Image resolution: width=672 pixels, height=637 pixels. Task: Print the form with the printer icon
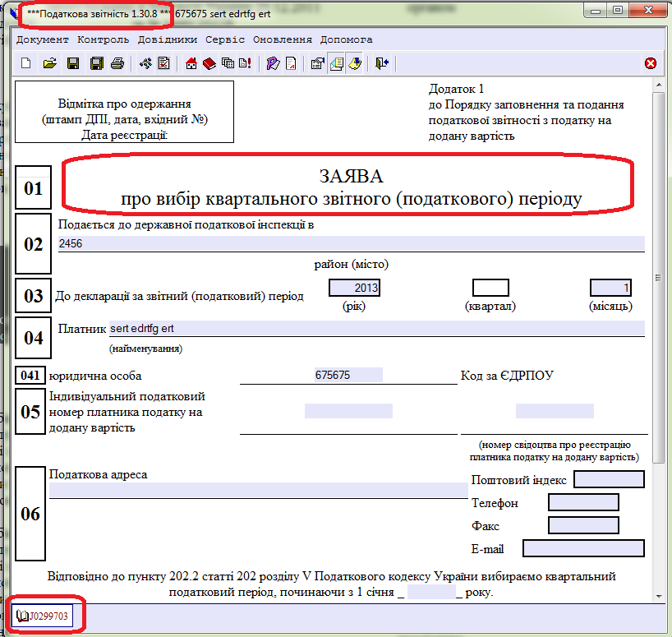pos(117,63)
